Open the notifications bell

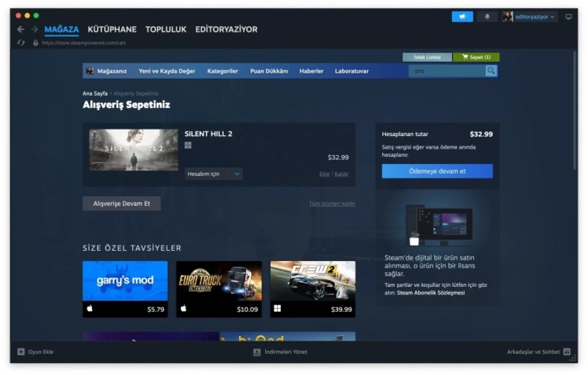tap(487, 17)
